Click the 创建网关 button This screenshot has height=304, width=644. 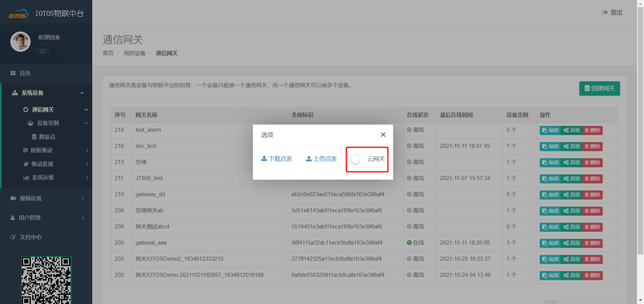tap(599, 88)
